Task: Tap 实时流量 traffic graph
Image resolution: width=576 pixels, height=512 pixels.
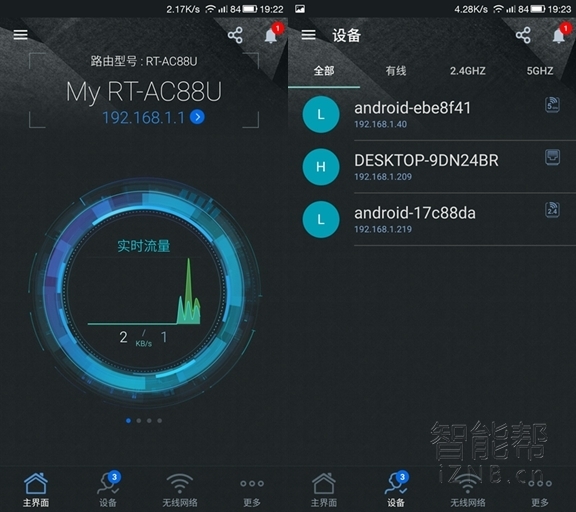Action: click(x=144, y=290)
